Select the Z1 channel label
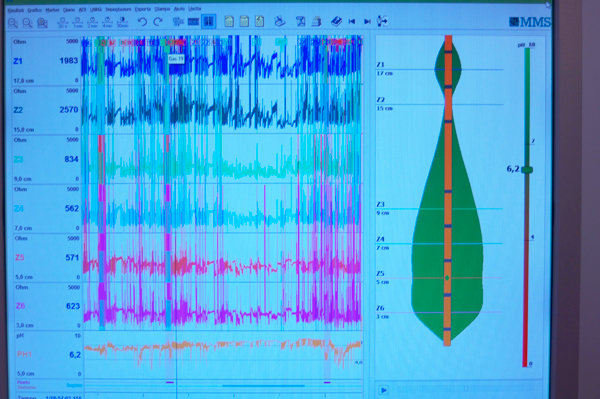Image resolution: width=600 pixels, height=399 pixels. [18, 61]
